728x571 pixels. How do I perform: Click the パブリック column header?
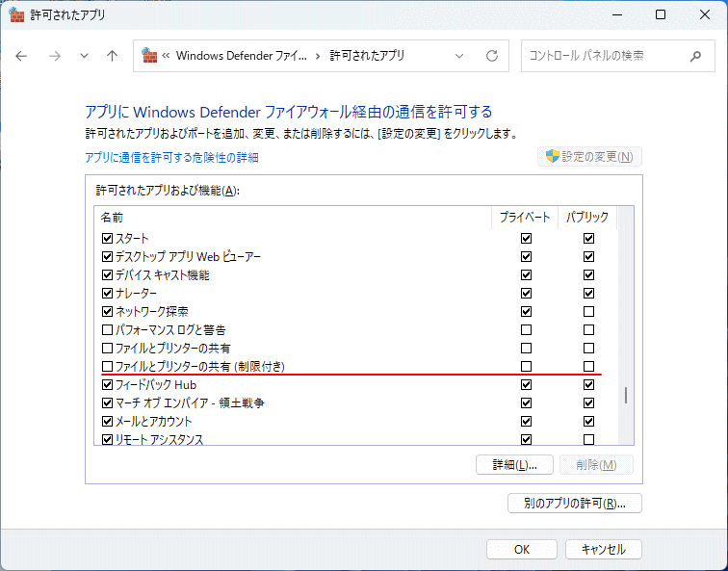(587, 218)
